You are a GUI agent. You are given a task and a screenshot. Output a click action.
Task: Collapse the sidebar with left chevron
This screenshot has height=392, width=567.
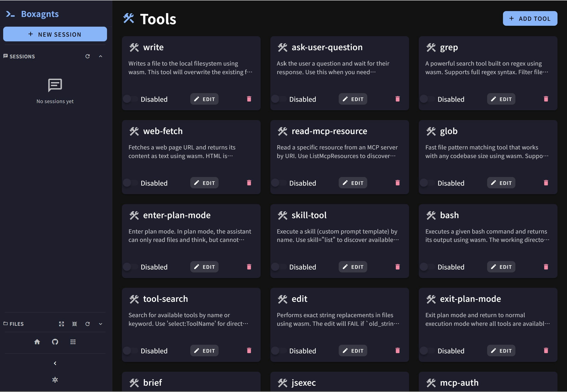click(x=55, y=363)
